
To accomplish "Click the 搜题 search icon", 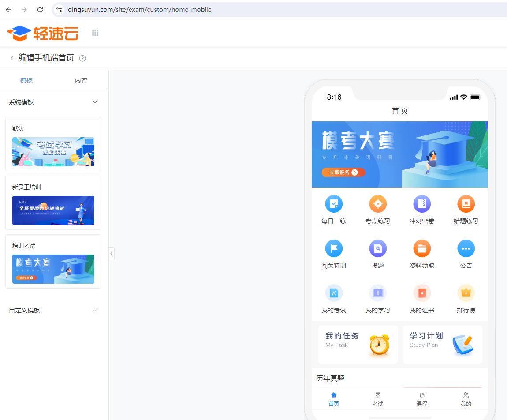I will pyautogui.click(x=378, y=248).
